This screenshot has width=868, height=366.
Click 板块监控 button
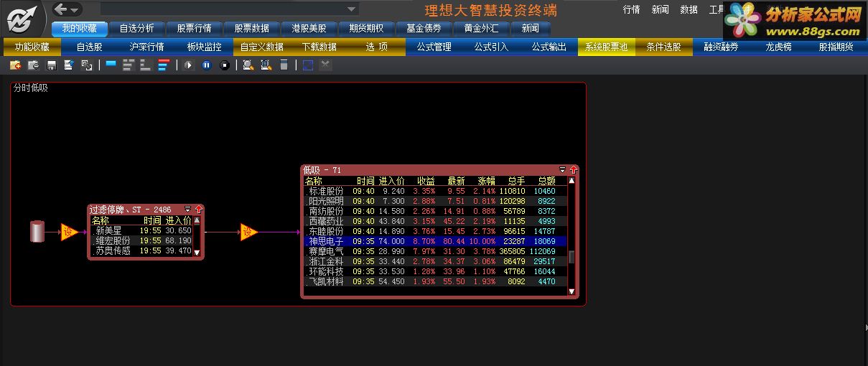[x=205, y=47]
